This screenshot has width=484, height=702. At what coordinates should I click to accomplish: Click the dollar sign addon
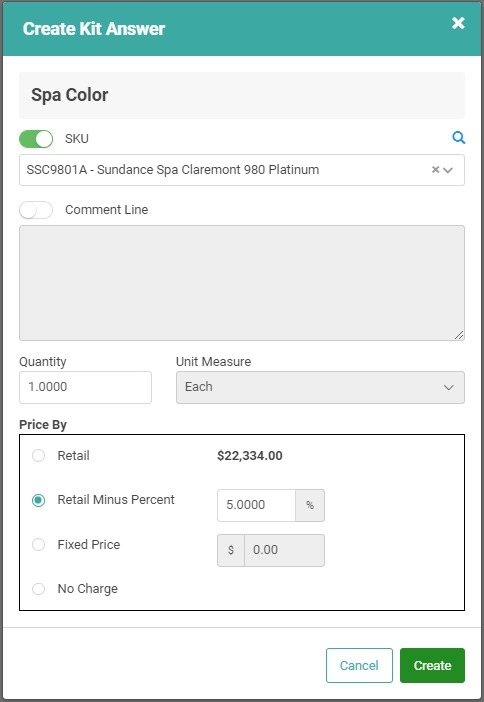click(x=231, y=550)
